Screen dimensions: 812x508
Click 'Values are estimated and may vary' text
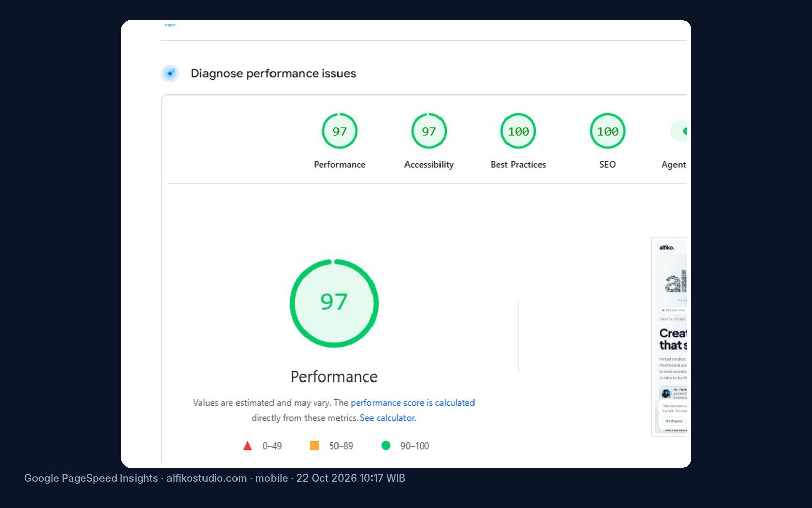(x=261, y=403)
